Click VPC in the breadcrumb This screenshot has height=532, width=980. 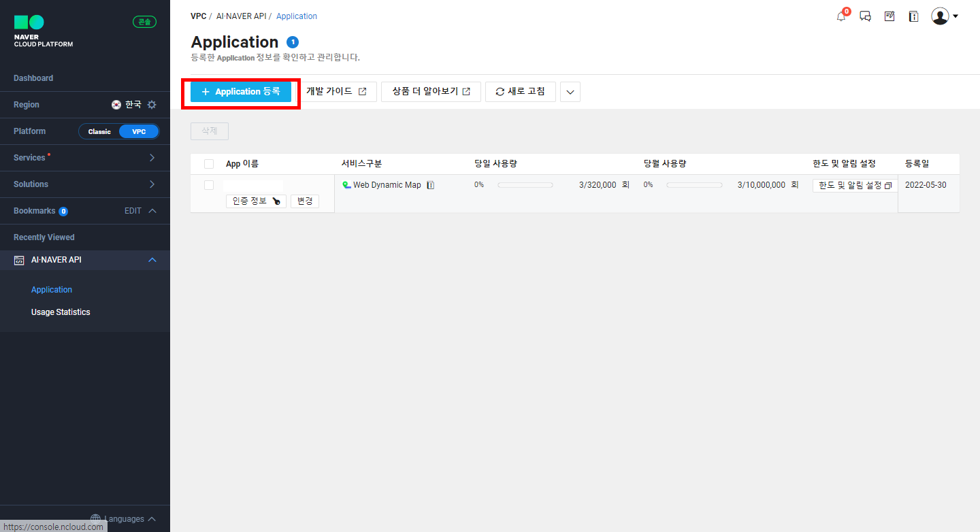(x=198, y=16)
